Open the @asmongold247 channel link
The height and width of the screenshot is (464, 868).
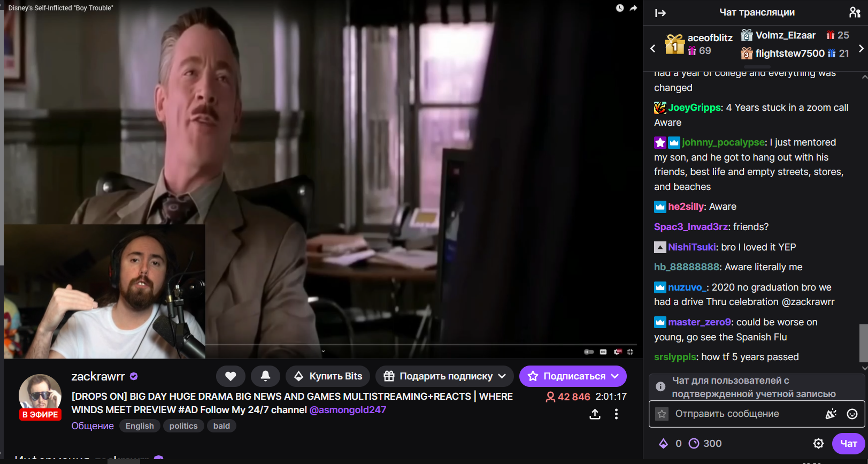348,410
